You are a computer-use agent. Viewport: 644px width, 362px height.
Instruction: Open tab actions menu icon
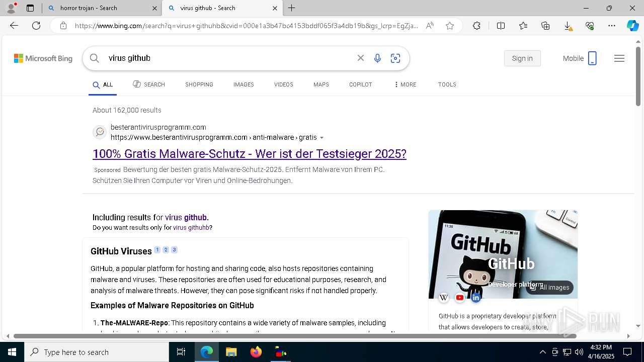[30, 8]
